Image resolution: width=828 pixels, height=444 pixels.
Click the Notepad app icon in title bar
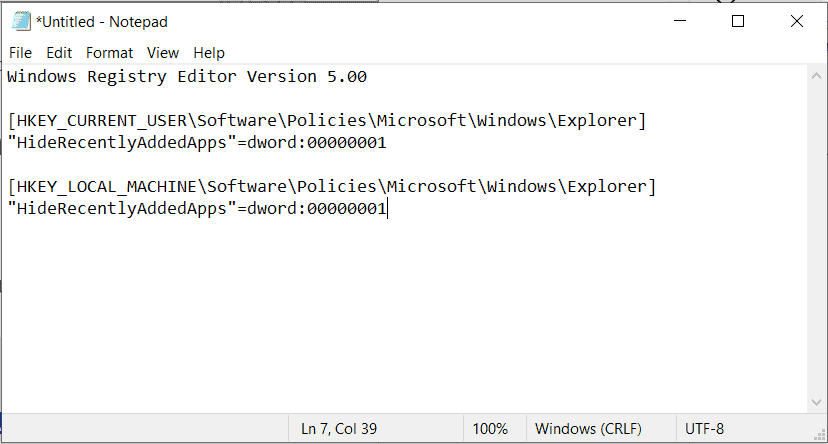click(x=20, y=21)
